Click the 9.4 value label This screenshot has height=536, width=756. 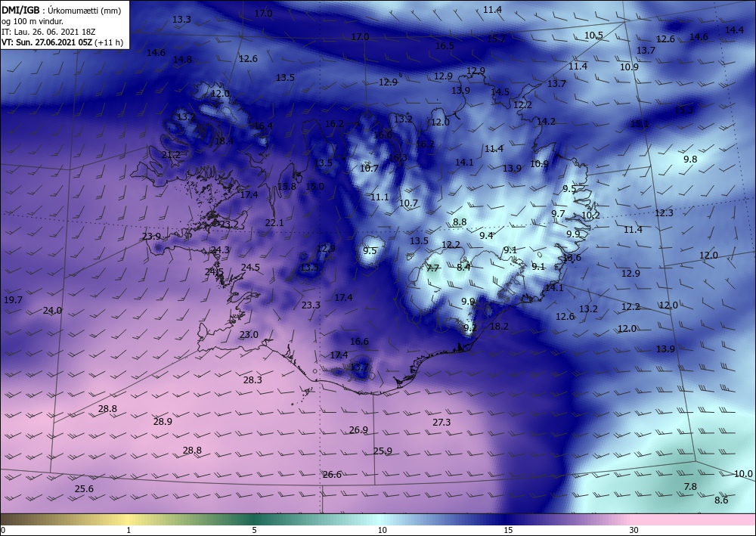click(486, 236)
